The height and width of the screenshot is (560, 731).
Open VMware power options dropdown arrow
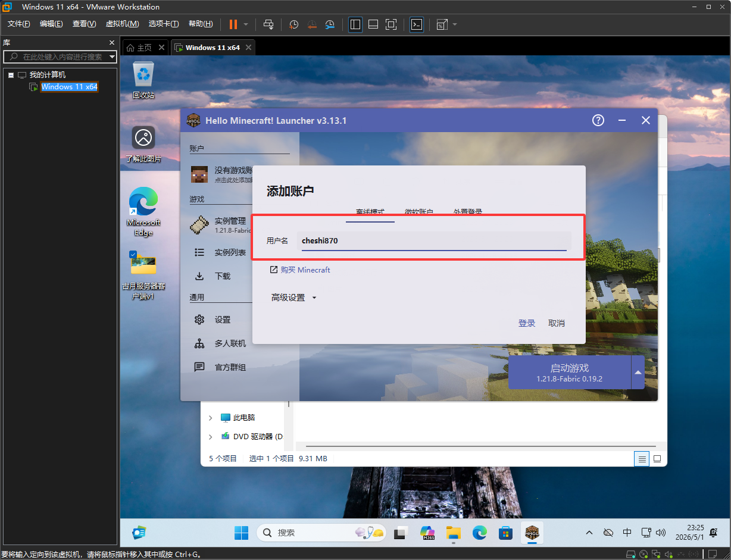[246, 24]
